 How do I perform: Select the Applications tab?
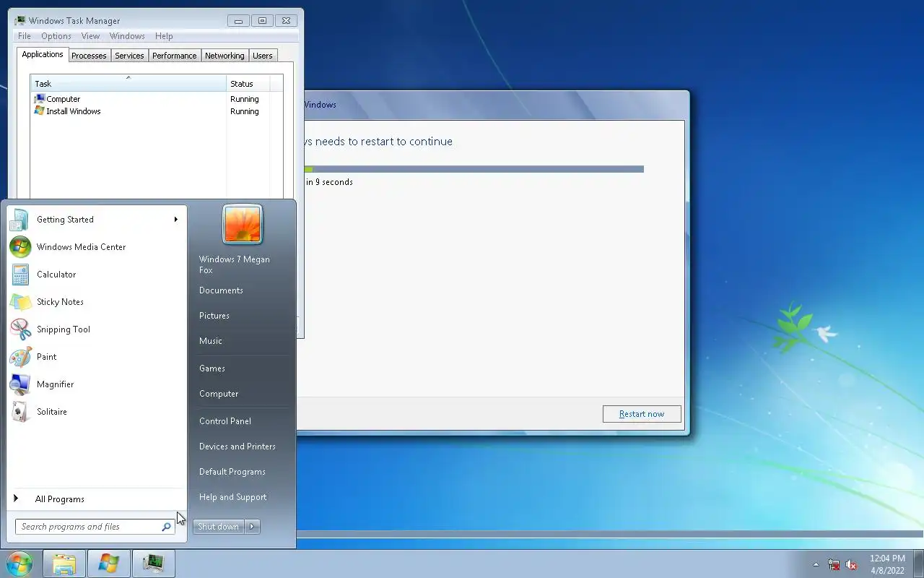(43, 55)
